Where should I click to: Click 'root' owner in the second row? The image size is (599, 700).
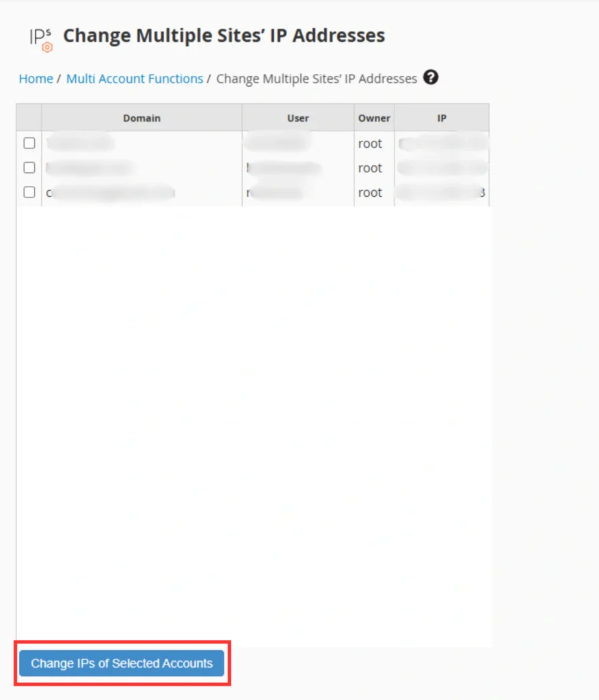370,168
